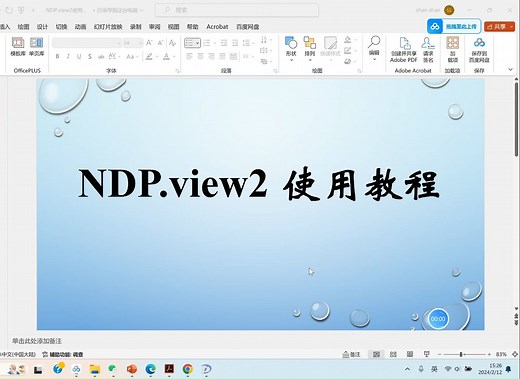
Task: Switch to reading view in status bar
Action: 410,354
